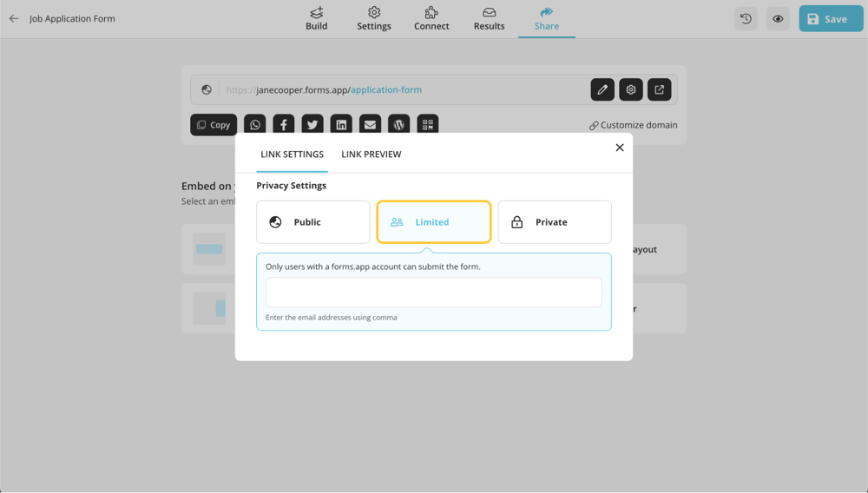Viewport: 868px width, 493px height.
Task: Open the version history icon
Action: pyautogui.click(x=746, y=18)
